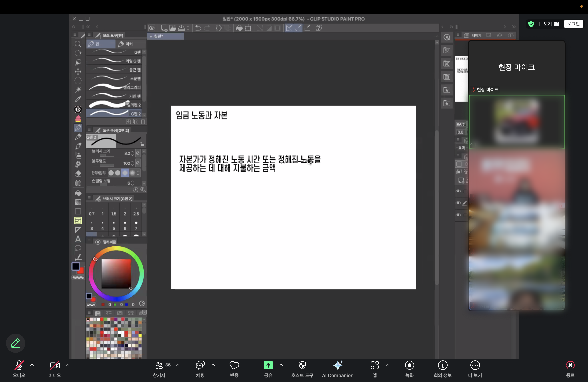Select the Eyedropper tool
Screen dimensions: 588x382
pyautogui.click(x=78, y=99)
